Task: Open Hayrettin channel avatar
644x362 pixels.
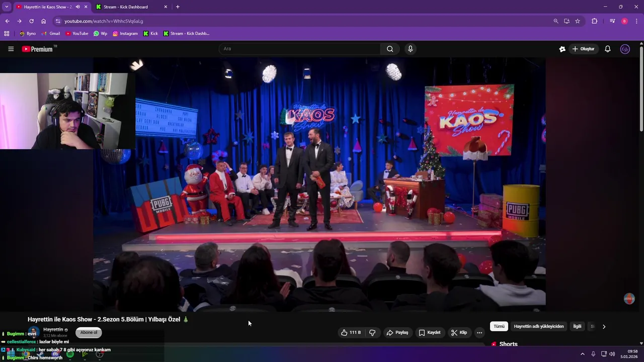Action: [34, 332]
